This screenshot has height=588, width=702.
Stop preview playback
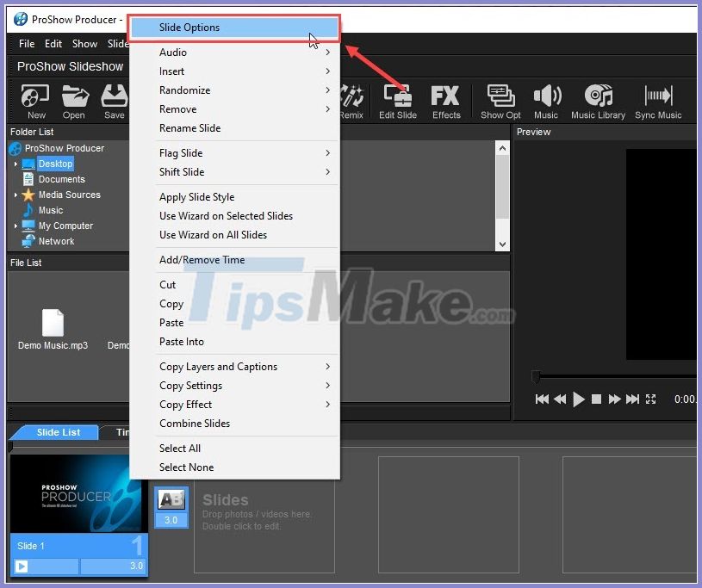595,399
